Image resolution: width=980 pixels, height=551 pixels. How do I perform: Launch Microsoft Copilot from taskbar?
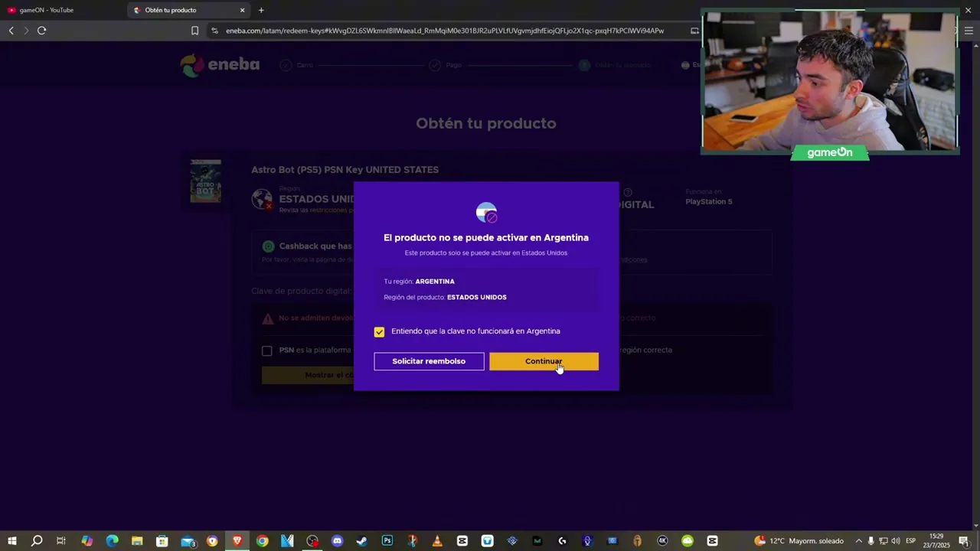point(87,541)
